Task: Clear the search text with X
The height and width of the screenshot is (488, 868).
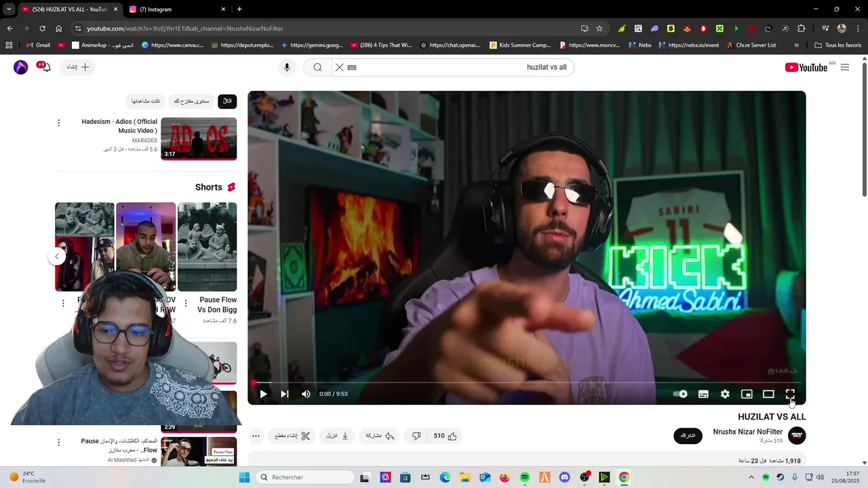Action: [340, 67]
